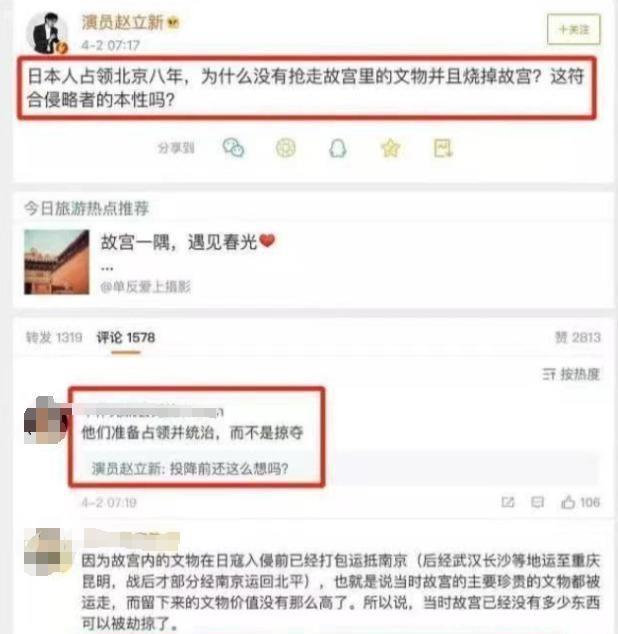Share post to QQ penguin icon

(x=338, y=148)
